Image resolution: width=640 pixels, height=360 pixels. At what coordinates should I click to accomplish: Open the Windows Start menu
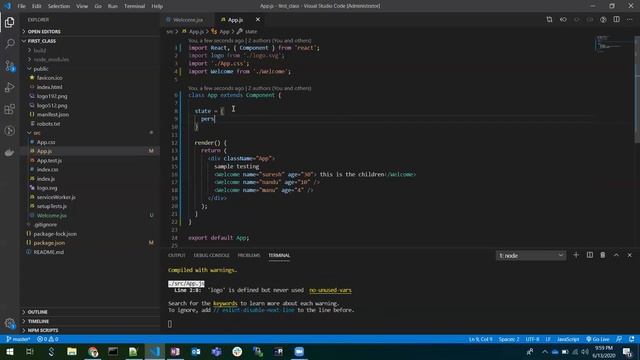tap(9, 352)
